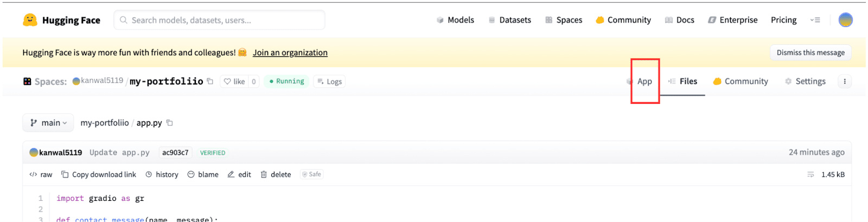
Task: Edit the app.py file
Action: [x=240, y=174]
